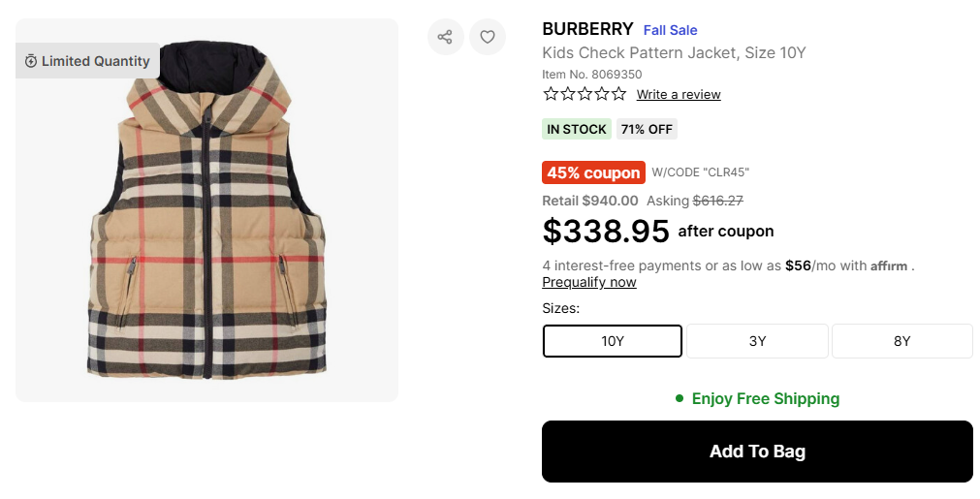
Task: Choose the 3Y size option
Action: pyautogui.click(x=757, y=341)
